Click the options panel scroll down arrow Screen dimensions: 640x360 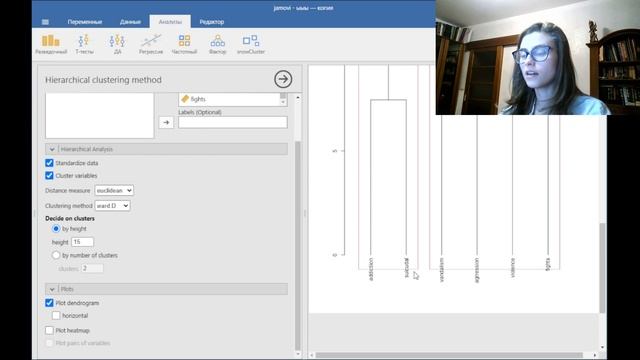point(298,354)
